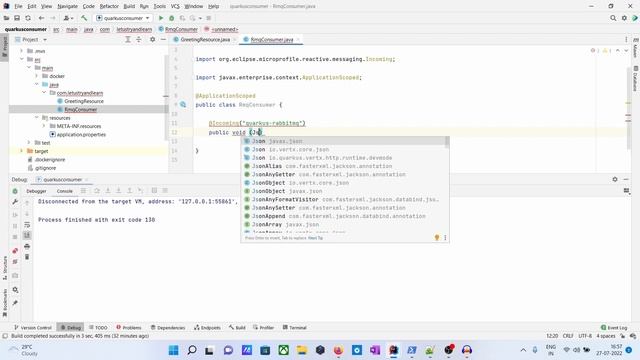
Task: Toggle the Debug tool window button
Action: 70,327
